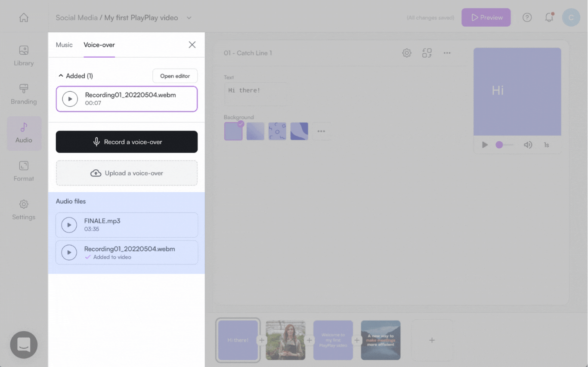Open the help question mark icon
588x367 pixels.
pos(527,18)
